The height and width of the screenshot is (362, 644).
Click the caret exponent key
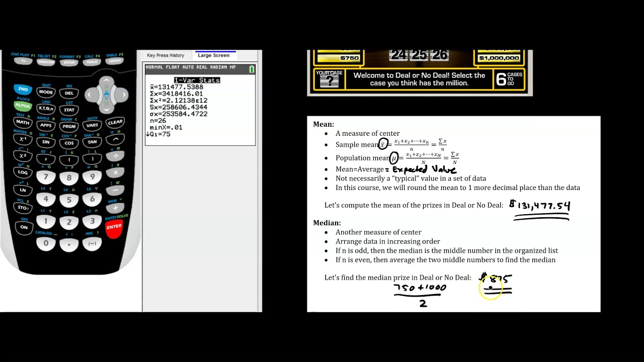pos(115,139)
